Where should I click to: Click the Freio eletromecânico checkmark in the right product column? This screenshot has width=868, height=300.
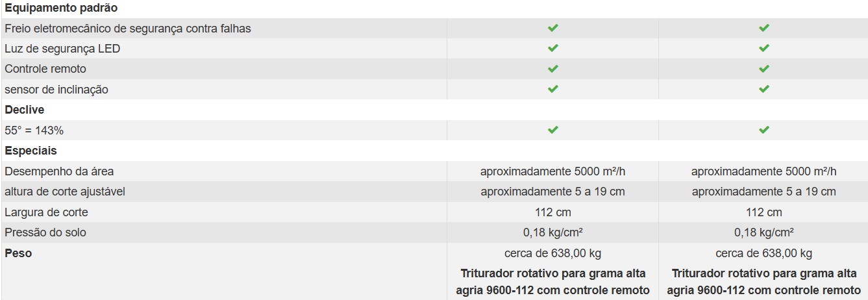(x=764, y=28)
